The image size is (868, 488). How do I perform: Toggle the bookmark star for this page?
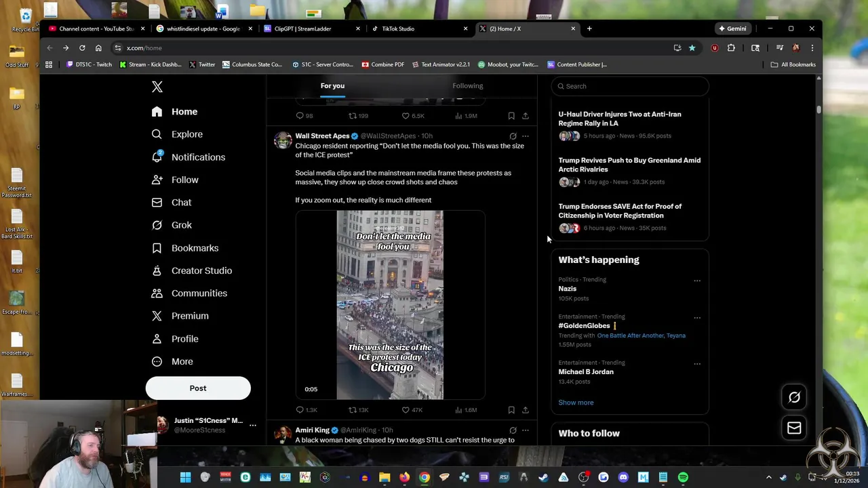click(692, 48)
